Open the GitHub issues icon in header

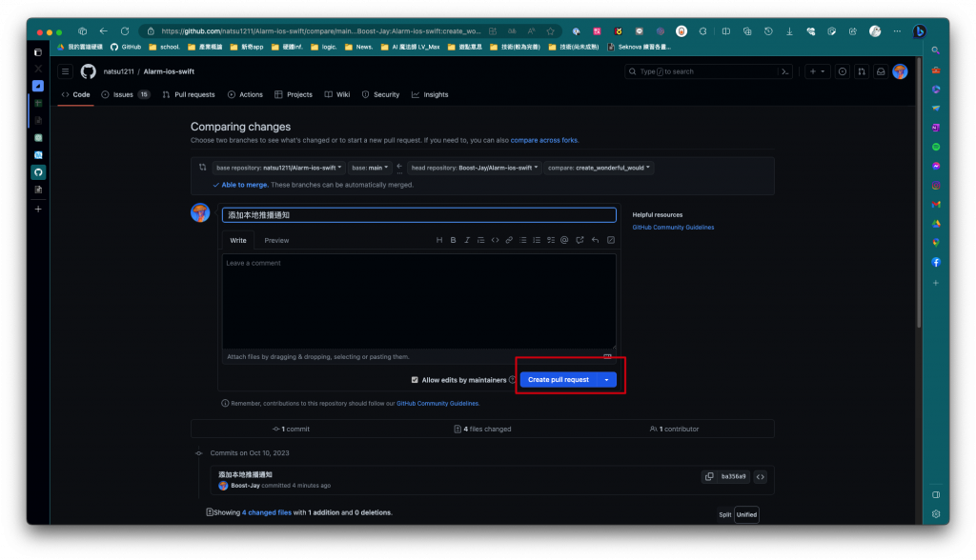843,71
